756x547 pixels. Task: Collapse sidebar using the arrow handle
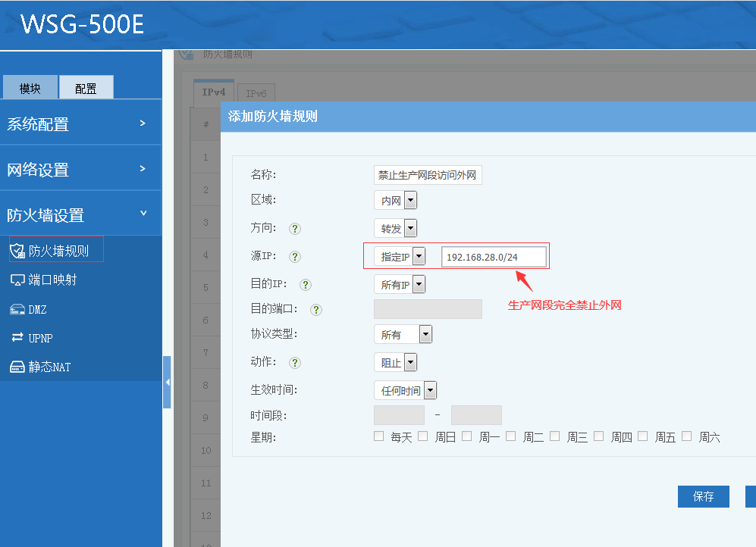[167, 382]
